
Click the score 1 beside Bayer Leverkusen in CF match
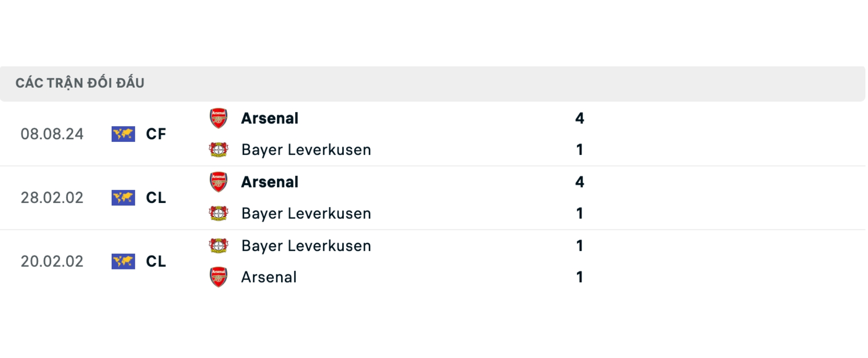580,149
